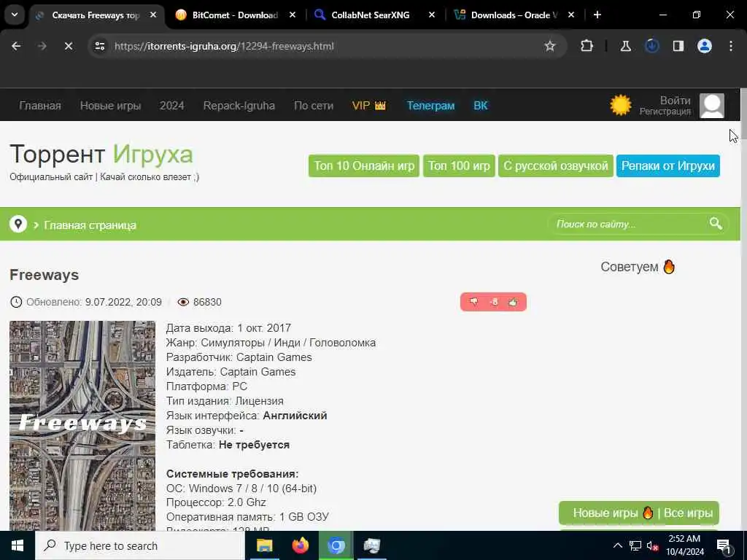Open the Chrome three-dot menu
The image size is (747, 560).
[731, 46]
